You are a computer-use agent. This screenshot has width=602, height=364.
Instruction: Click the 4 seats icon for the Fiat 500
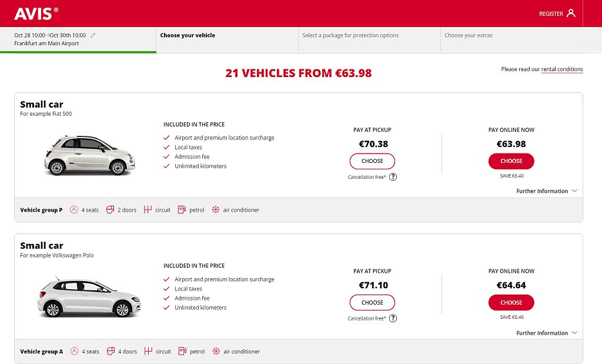point(74,209)
